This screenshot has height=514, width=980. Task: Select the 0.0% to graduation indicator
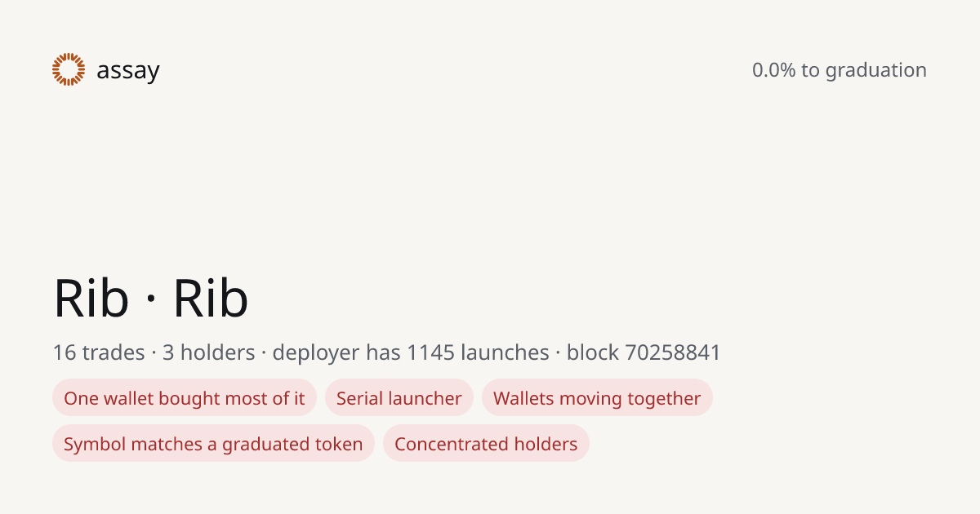840,70
